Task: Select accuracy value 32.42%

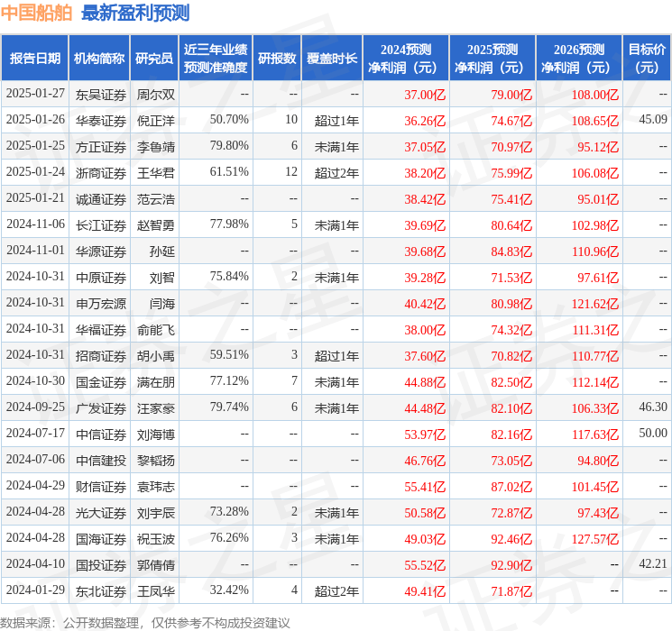Action: click(229, 590)
